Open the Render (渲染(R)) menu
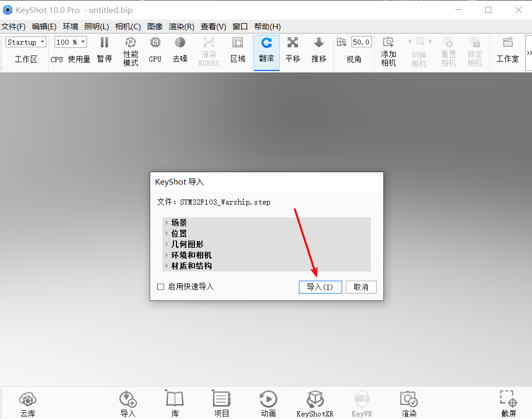This screenshot has height=419, width=532. pos(182,26)
